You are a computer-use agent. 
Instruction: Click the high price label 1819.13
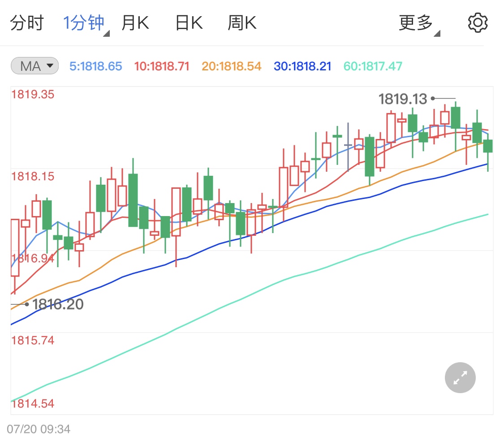[403, 99]
